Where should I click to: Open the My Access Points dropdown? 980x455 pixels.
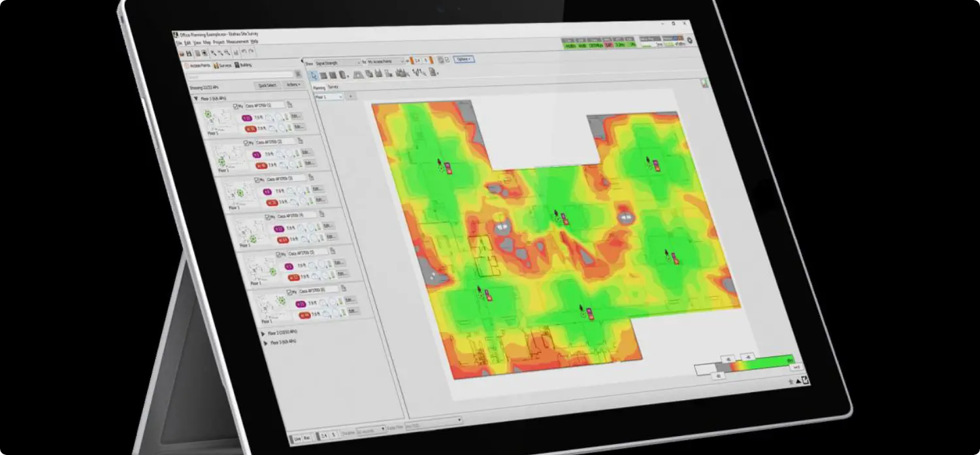point(385,61)
